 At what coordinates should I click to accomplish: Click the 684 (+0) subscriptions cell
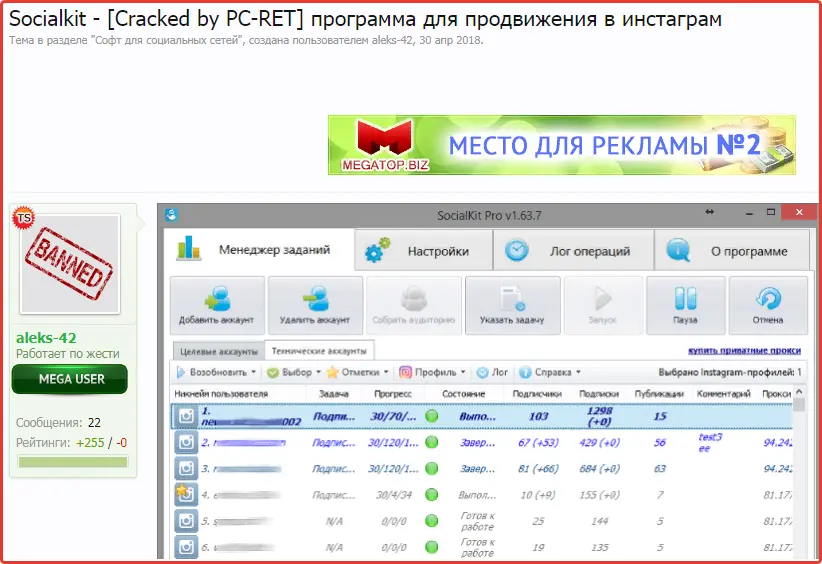pyautogui.click(x=600, y=468)
